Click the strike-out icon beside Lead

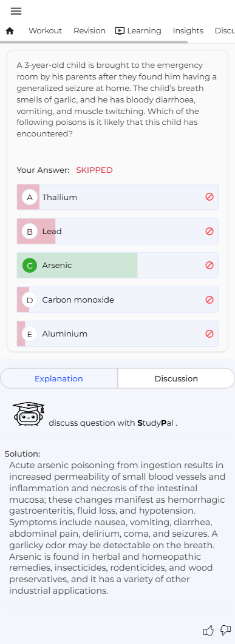click(209, 231)
